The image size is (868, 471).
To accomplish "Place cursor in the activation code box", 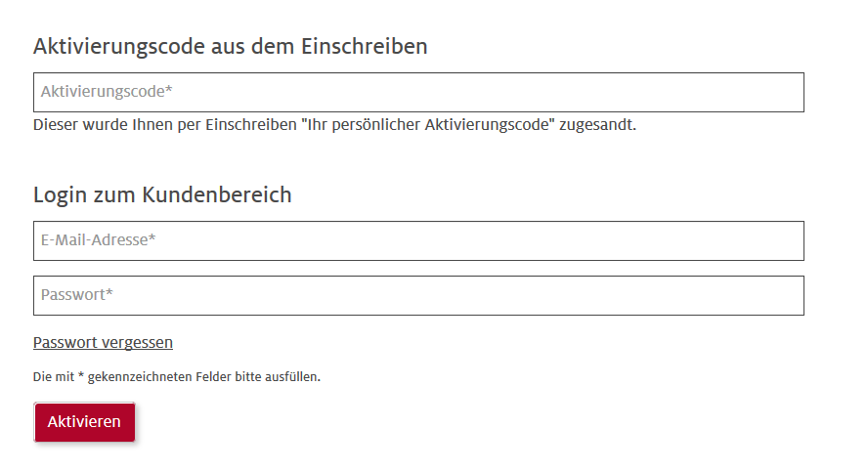I will (489, 92).
